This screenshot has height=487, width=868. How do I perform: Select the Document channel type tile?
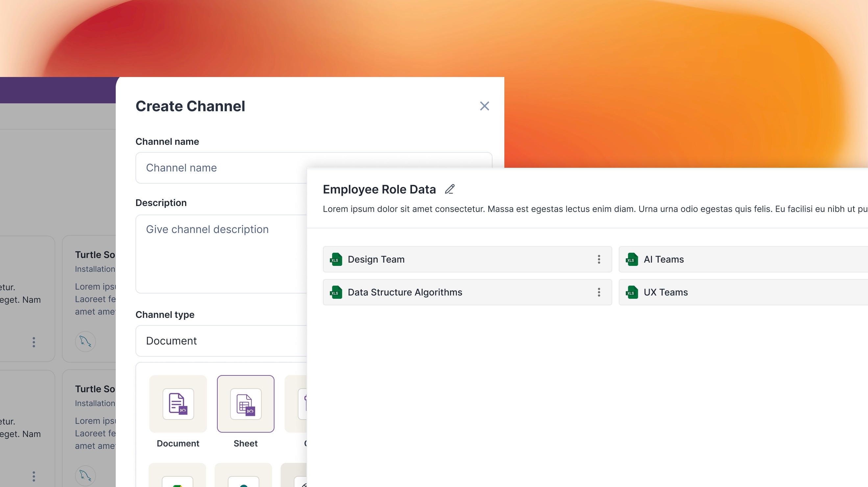coord(178,404)
